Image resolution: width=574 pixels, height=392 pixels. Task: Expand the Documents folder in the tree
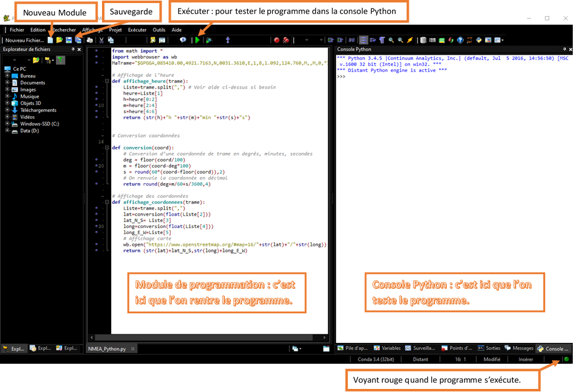pos(7,83)
